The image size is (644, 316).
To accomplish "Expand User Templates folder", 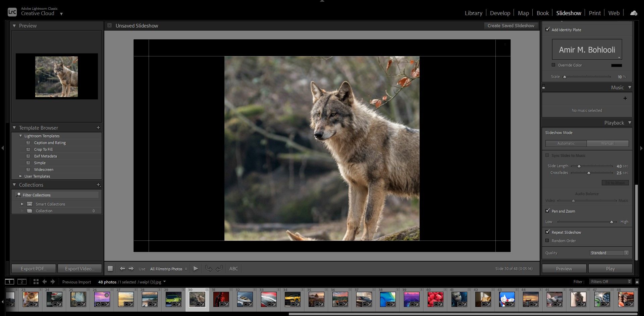I will point(21,176).
